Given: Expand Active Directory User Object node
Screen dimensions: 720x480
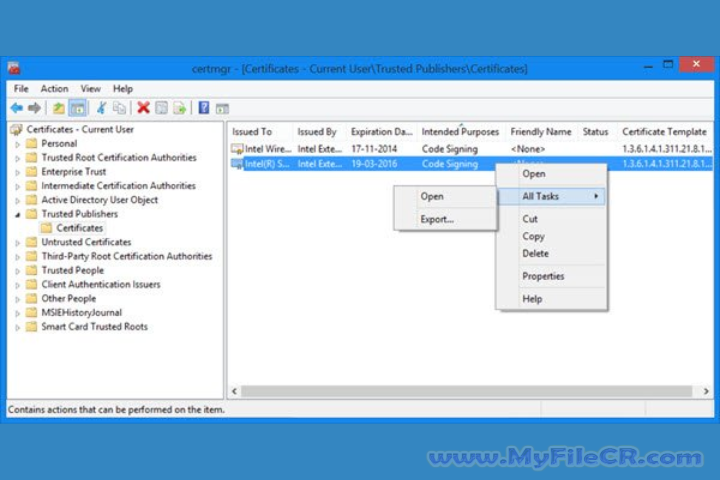Looking at the screenshot, I should pyautogui.click(x=17, y=201).
